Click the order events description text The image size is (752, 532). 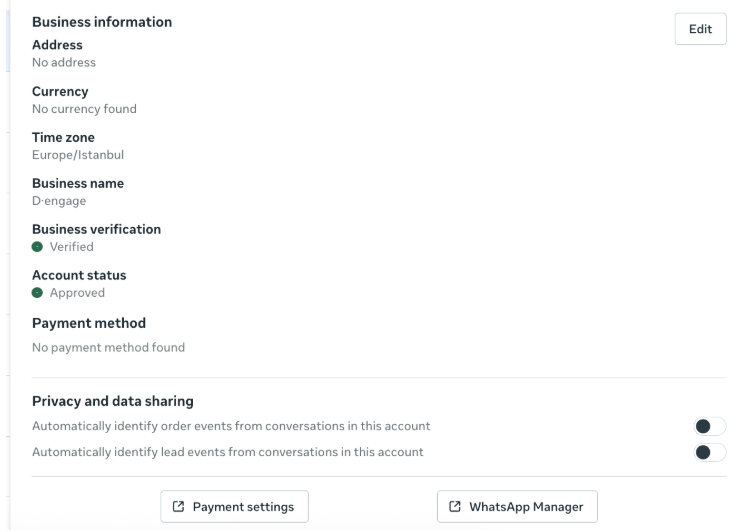pos(231,427)
